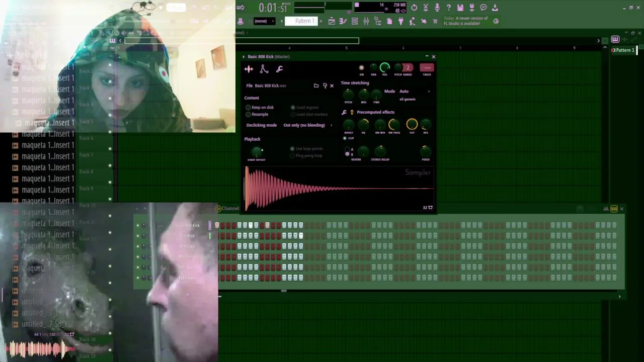644x362 pixels.
Task: Click the 0:01:51 time display
Action: [273, 8]
